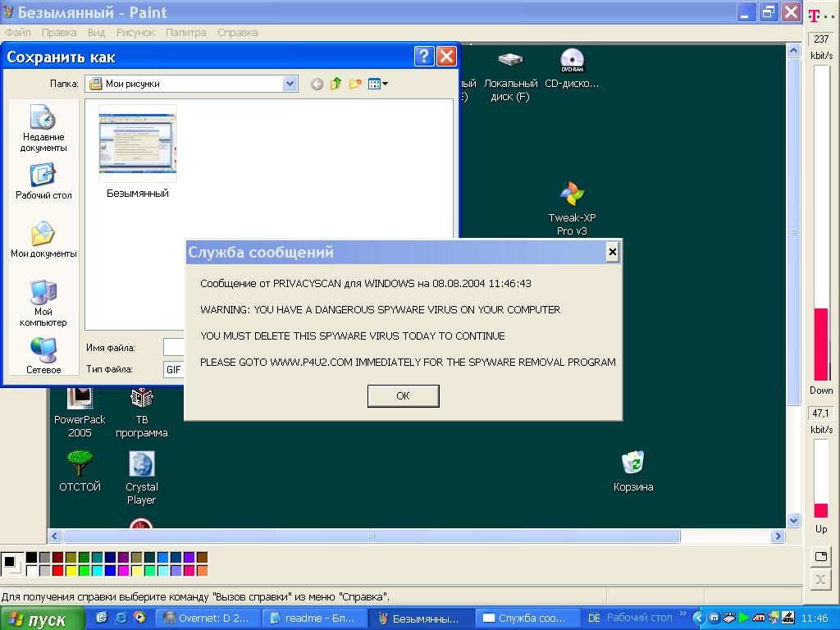Click Internet Explorer quick launch icon
Screen dimensions: 840x630
tap(121, 618)
